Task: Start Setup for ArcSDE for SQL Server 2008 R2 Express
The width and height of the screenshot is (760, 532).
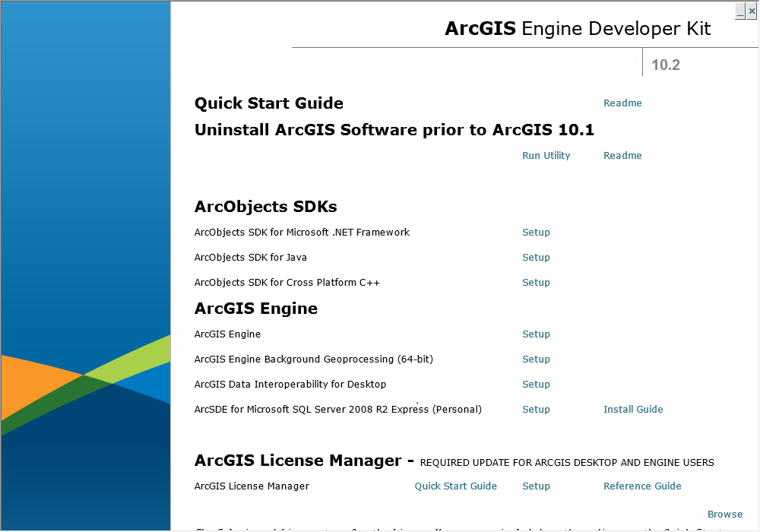Action: [x=536, y=409]
